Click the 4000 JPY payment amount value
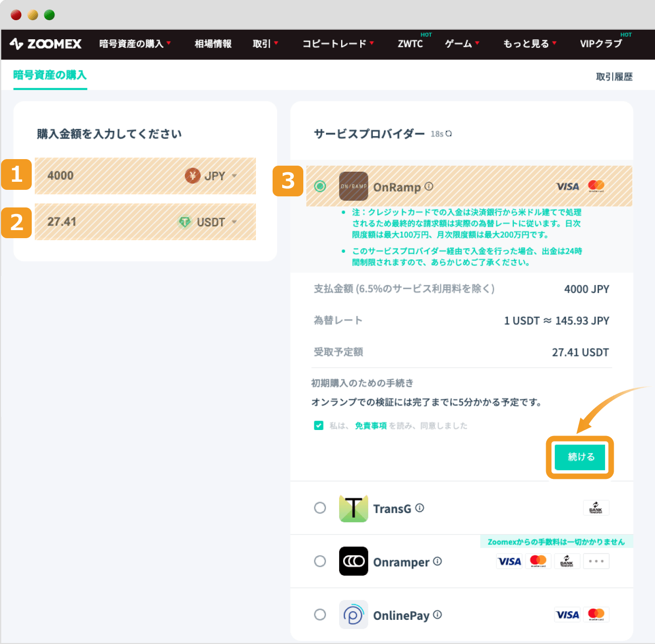This screenshot has width=655, height=644. click(x=586, y=289)
